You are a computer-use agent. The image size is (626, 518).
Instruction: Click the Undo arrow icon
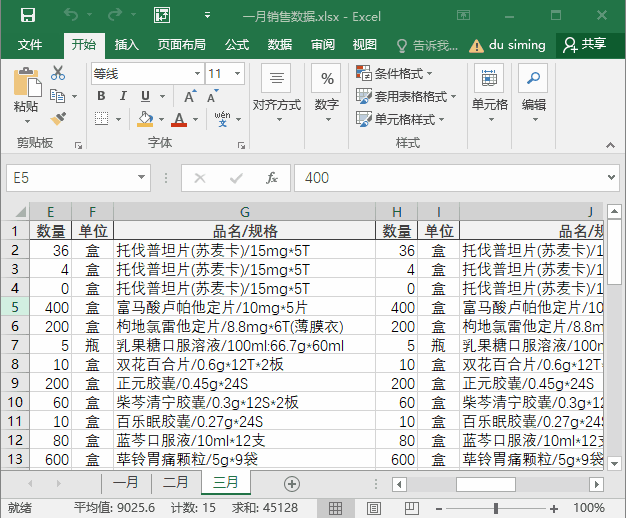point(71,15)
